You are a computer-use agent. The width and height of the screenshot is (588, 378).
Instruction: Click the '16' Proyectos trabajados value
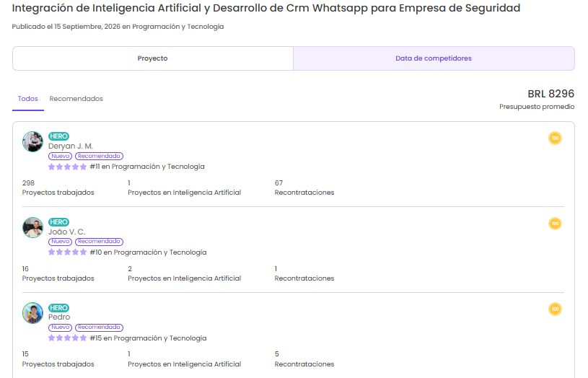tap(25, 269)
